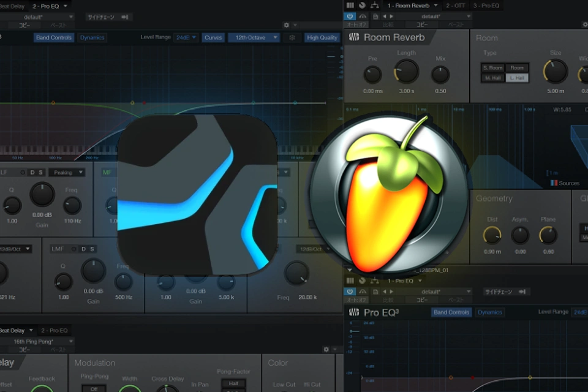Click the compare icon in the 1 - Pro EQ window

[x=363, y=292]
